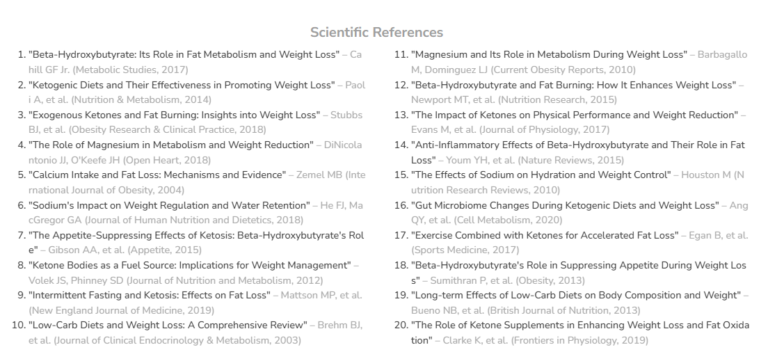Select "Exercise Combined with Ketones" reference
Image resolution: width=768 pixels, height=361 pixels.
(x=545, y=235)
